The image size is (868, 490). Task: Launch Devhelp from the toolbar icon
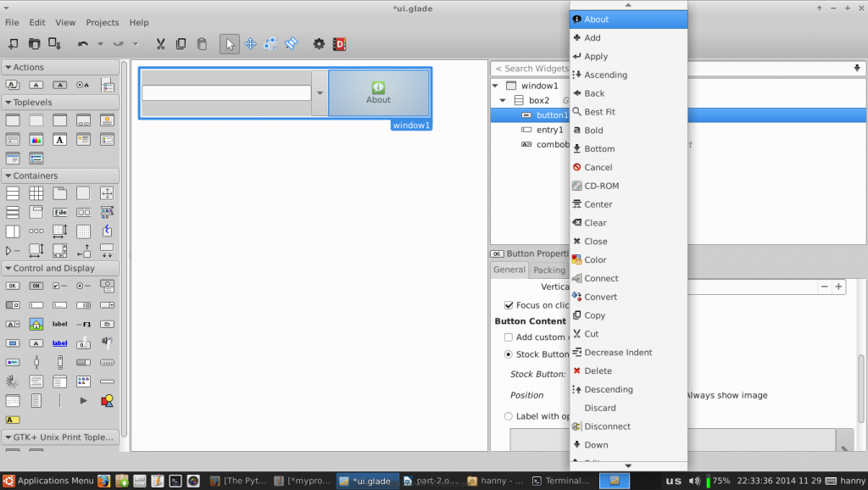(339, 43)
